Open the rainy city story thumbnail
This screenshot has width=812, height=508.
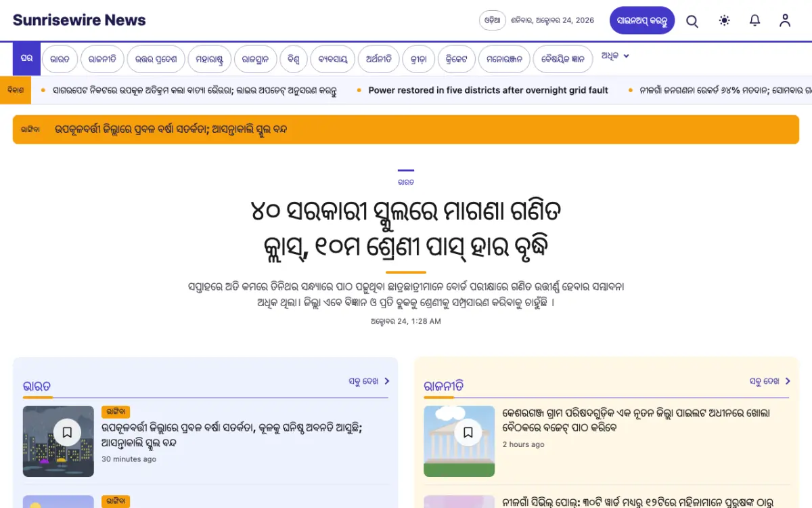click(58, 441)
